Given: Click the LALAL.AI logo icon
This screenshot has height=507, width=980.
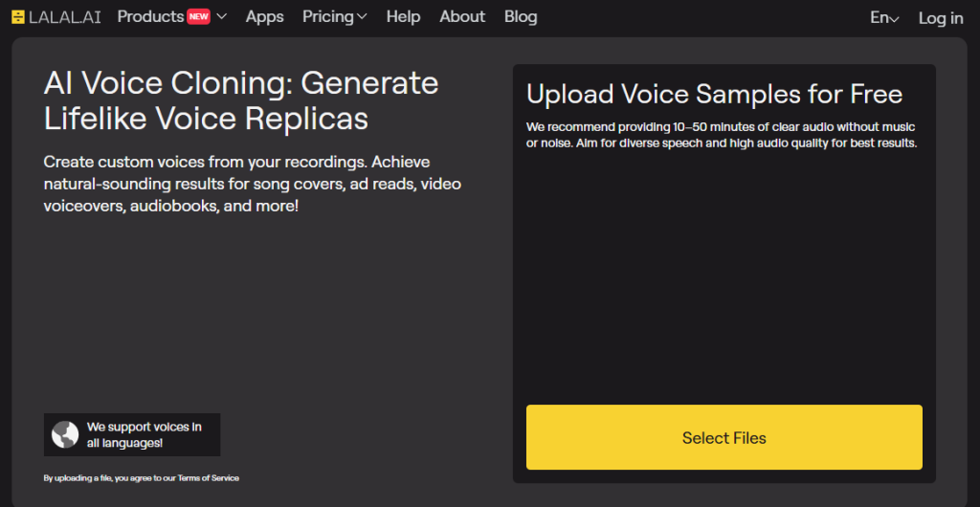Looking at the screenshot, I should pos(18,17).
